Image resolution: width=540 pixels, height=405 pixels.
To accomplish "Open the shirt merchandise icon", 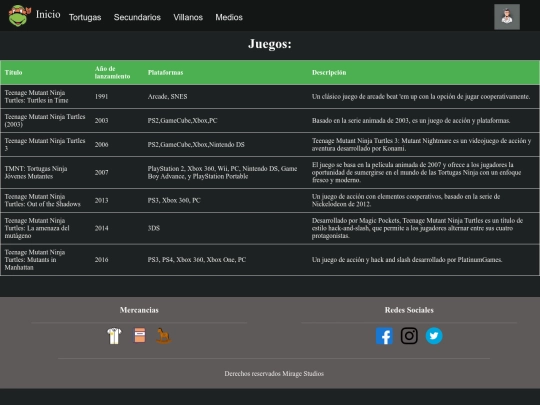I will click(114, 336).
